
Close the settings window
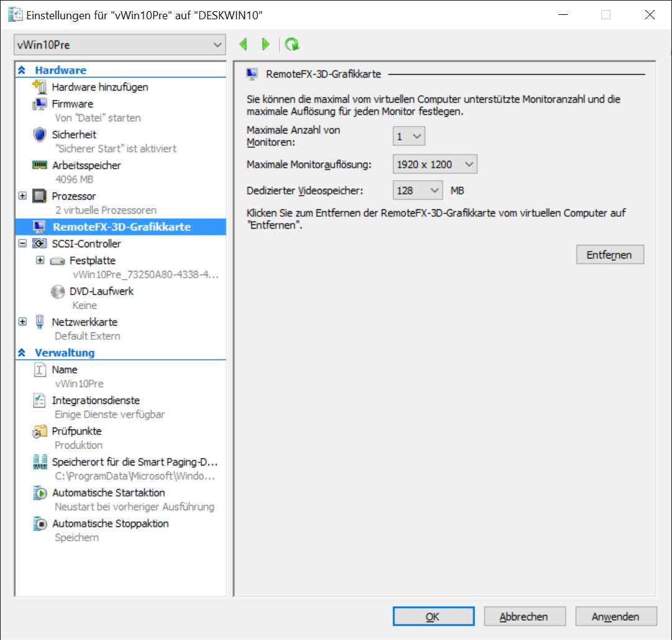(x=650, y=15)
